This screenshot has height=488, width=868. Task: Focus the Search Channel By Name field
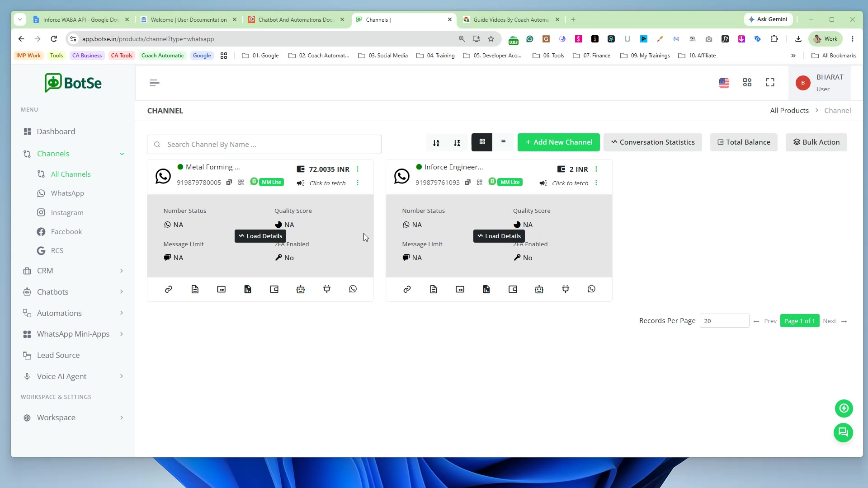pos(264,145)
